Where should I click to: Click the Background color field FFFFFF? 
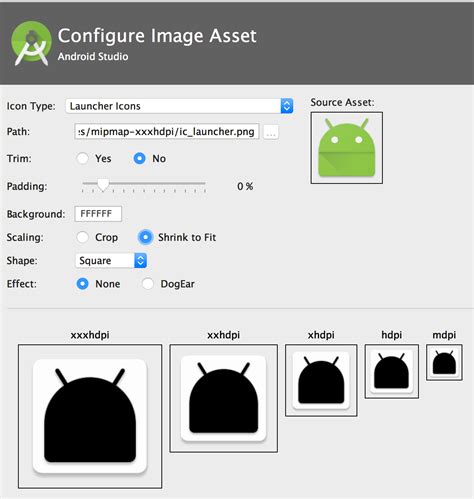(98, 214)
